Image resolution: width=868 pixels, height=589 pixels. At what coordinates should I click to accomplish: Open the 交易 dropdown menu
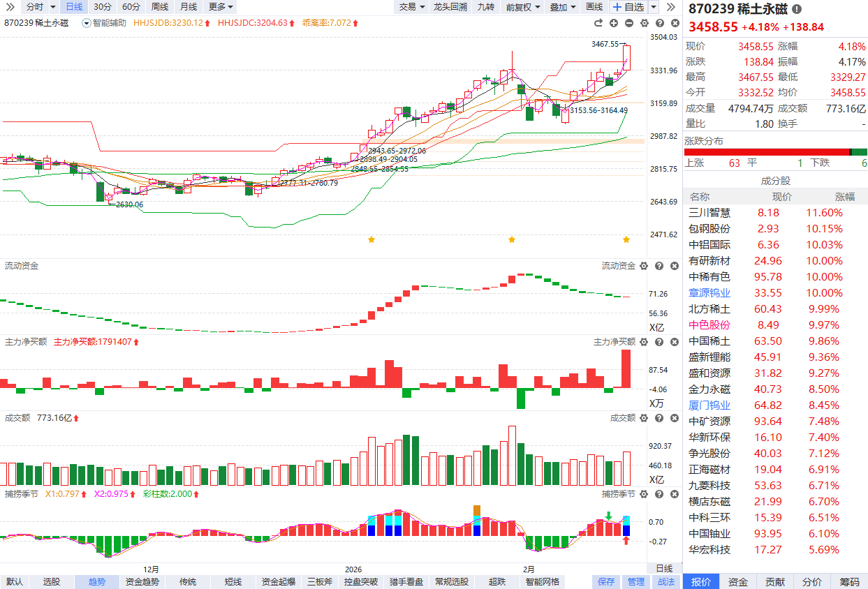pyautogui.click(x=412, y=7)
